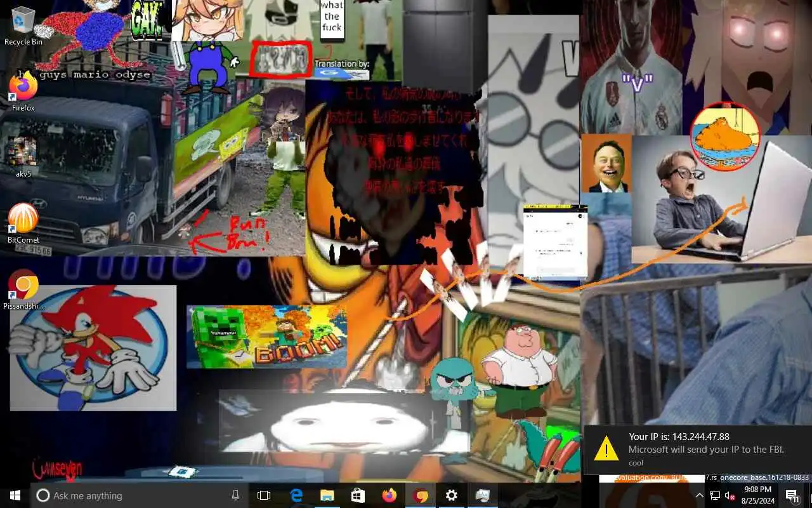The image size is (812, 508).
Task: Select the Firefox desktop shortcut
Action: (x=23, y=92)
